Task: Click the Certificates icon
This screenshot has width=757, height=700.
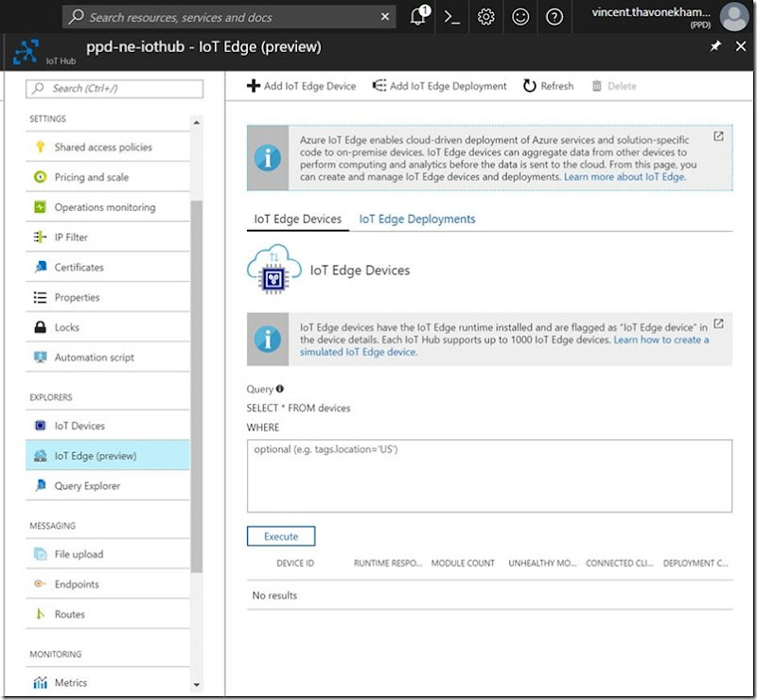Action: coord(41,267)
